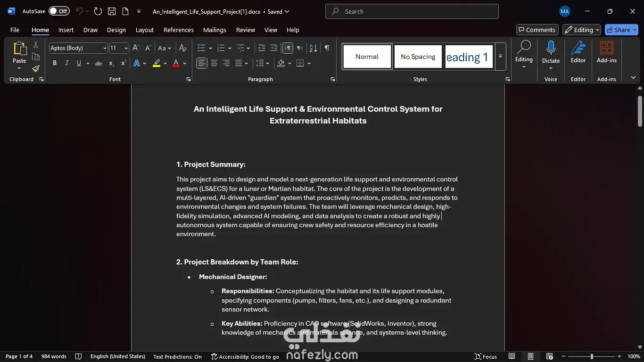
Task: Toggle the AutoSave switch
Action: [x=59, y=11]
